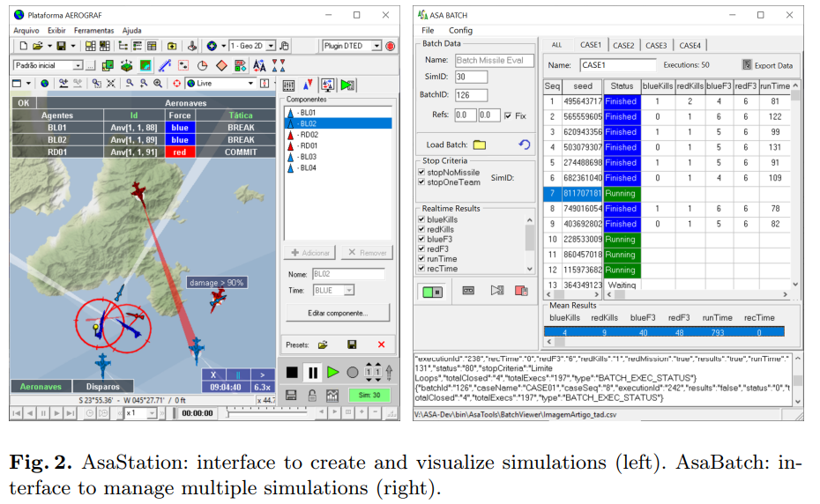Switch to the Disparos tab on map
The width and height of the screenshot is (820, 504).
[x=103, y=386]
